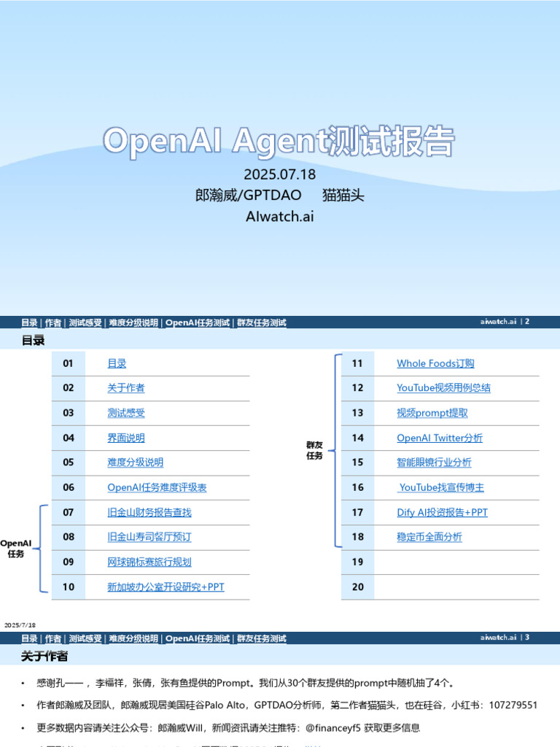Image resolution: width=560 pixels, height=747 pixels.
Task: Choose 难度分级说明 in slide 3 navigation bar
Action: (133, 638)
